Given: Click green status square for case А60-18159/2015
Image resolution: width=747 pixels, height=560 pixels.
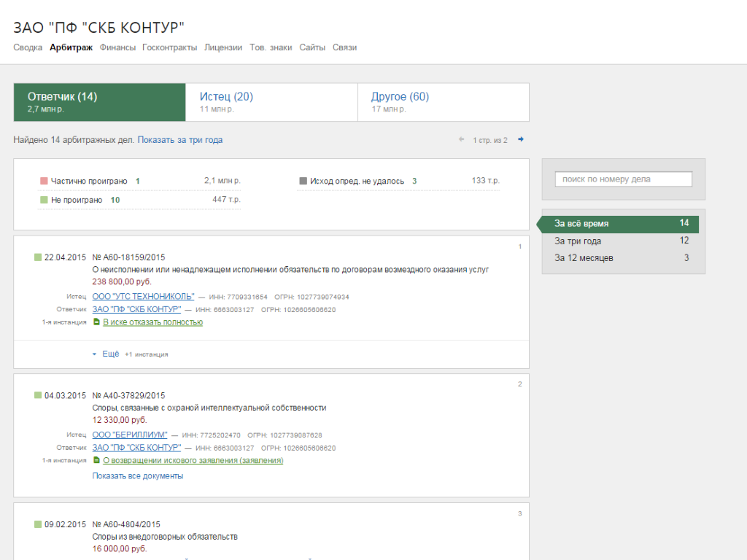Looking at the screenshot, I should click(x=38, y=257).
